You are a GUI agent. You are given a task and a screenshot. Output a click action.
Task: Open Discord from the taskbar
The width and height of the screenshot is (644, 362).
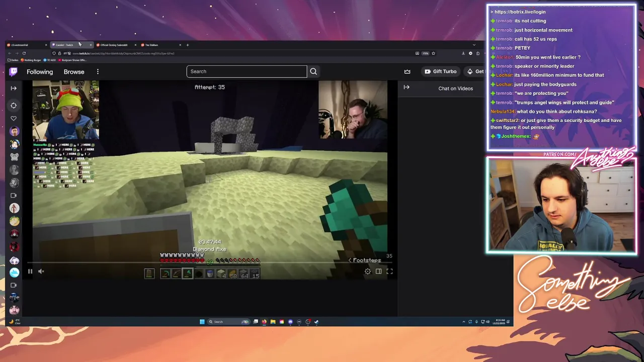pyautogui.click(x=290, y=322)
